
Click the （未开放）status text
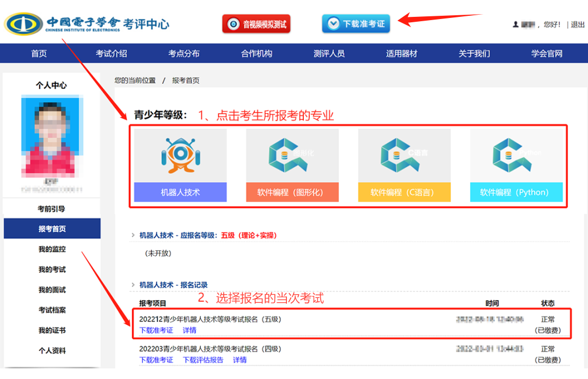coord(158,253)
